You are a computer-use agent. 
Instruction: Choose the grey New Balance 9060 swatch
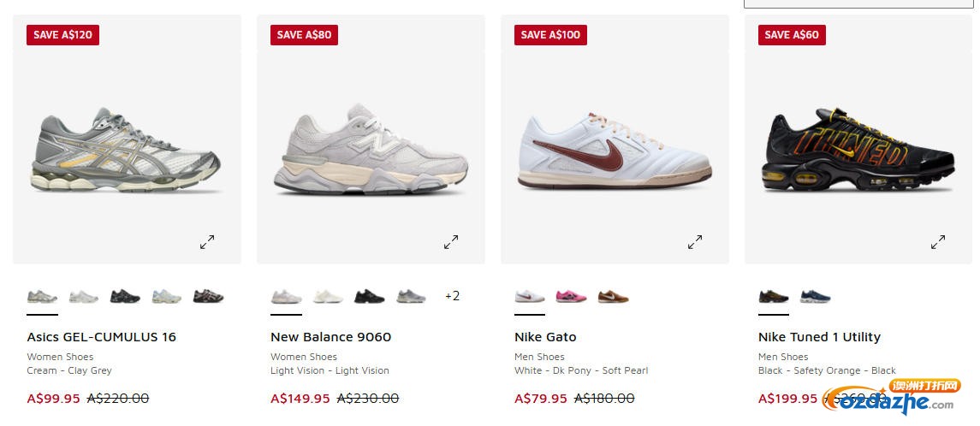click(x=411, y=296)
